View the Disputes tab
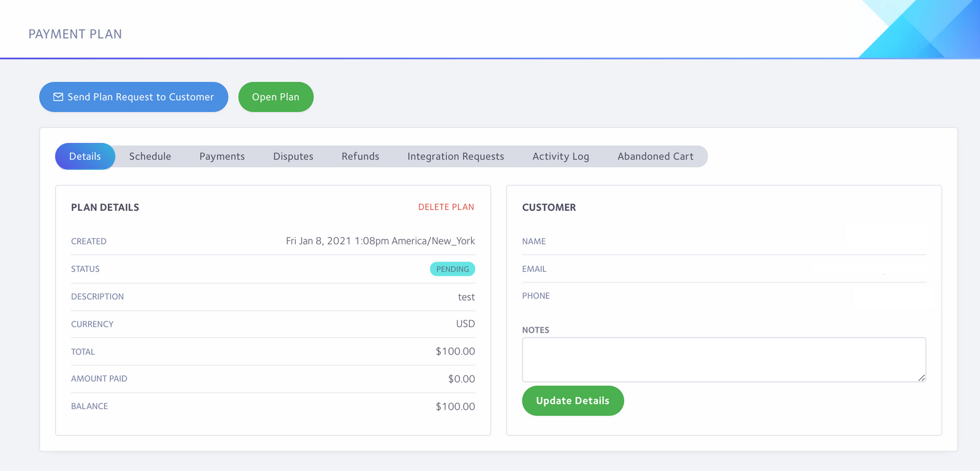Screen dimensions: 980x471 [293, 156]
